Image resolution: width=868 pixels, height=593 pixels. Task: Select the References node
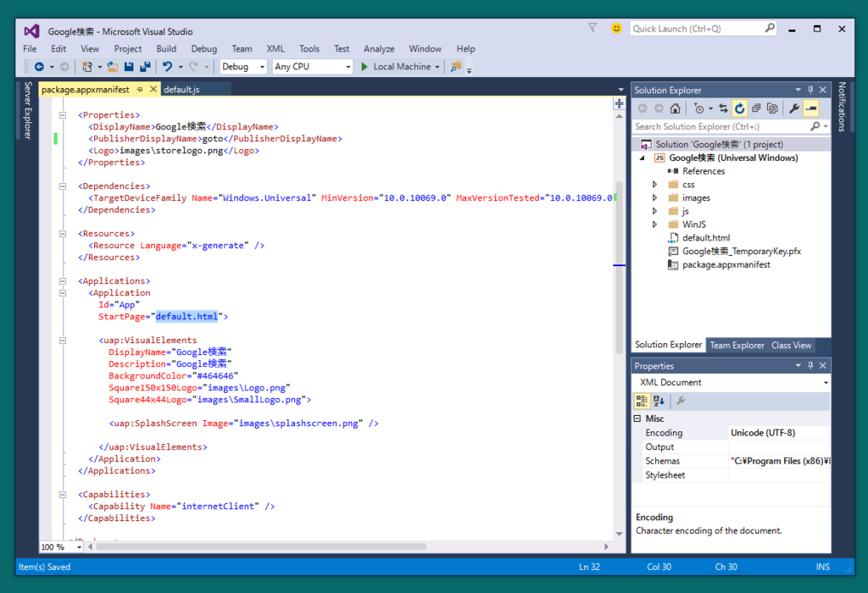(703, 171)
